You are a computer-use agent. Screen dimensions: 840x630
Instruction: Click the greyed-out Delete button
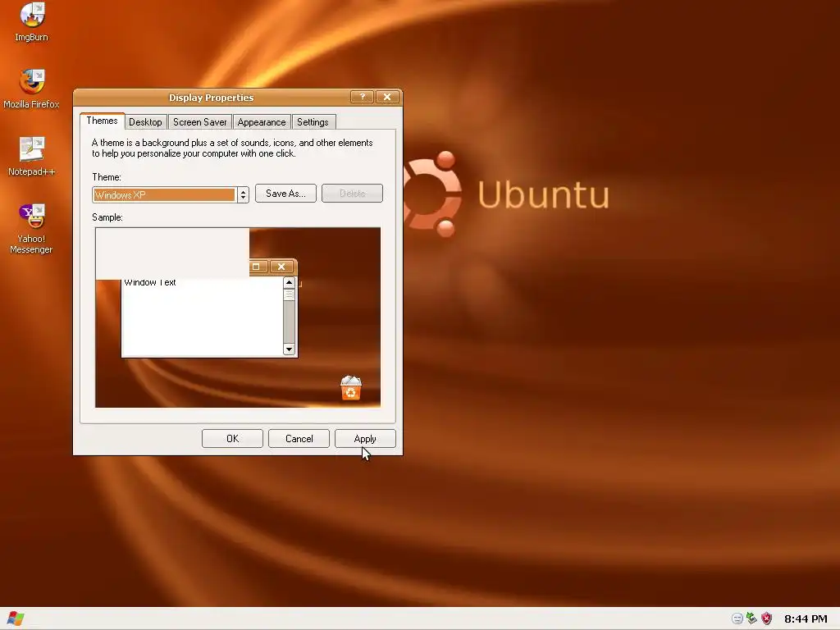coord(352,194)
